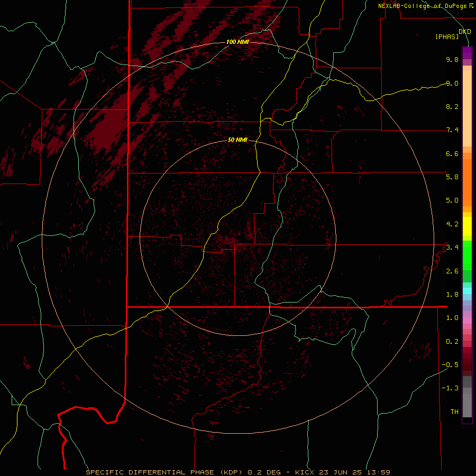Select the 5.0 scale value
This screenshot has width=476, height=476.
[x=452, y=200]
